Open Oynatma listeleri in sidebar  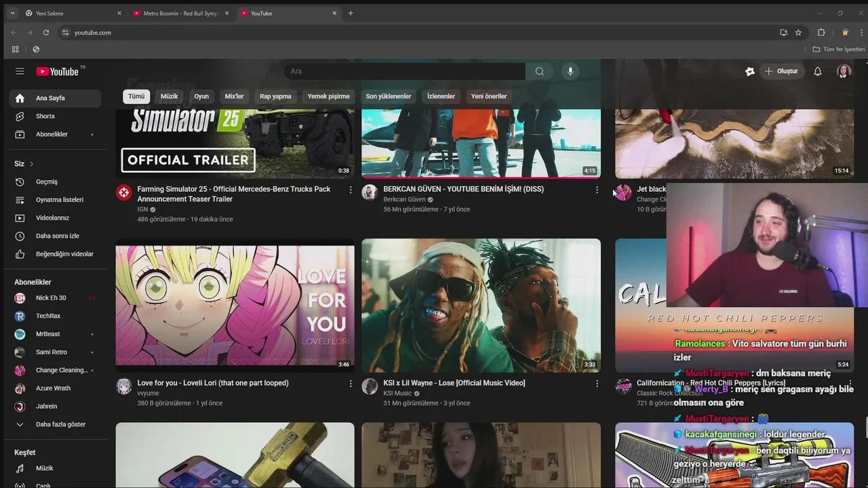coord(55,200)
